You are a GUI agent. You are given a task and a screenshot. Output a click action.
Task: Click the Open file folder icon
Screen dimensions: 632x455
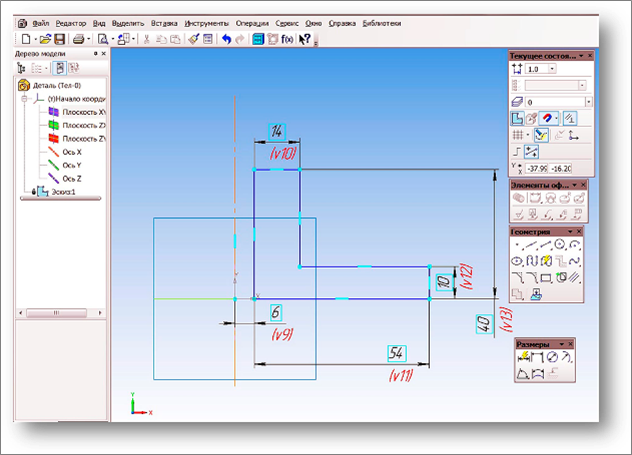[45, 39]
